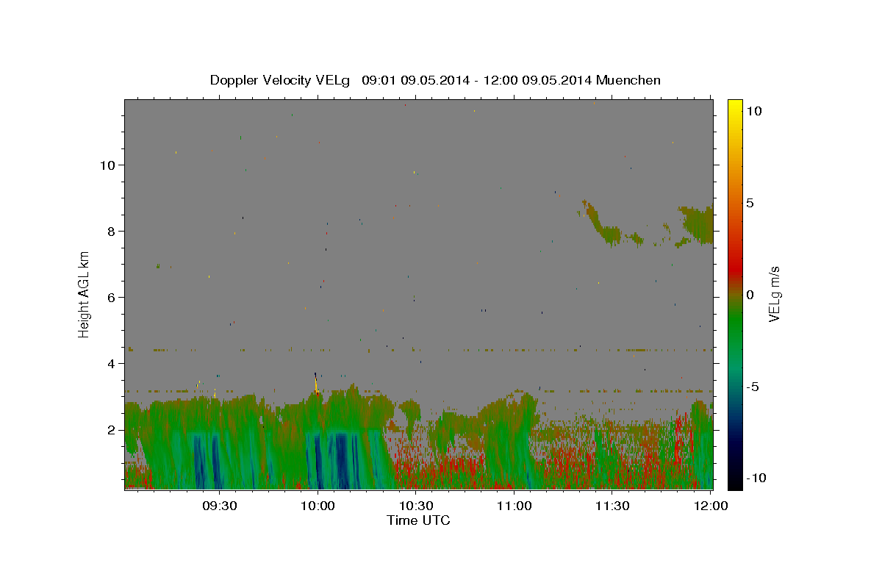
Task: Click the colorbar value 10 at top
Action: (x=753, y=111)
